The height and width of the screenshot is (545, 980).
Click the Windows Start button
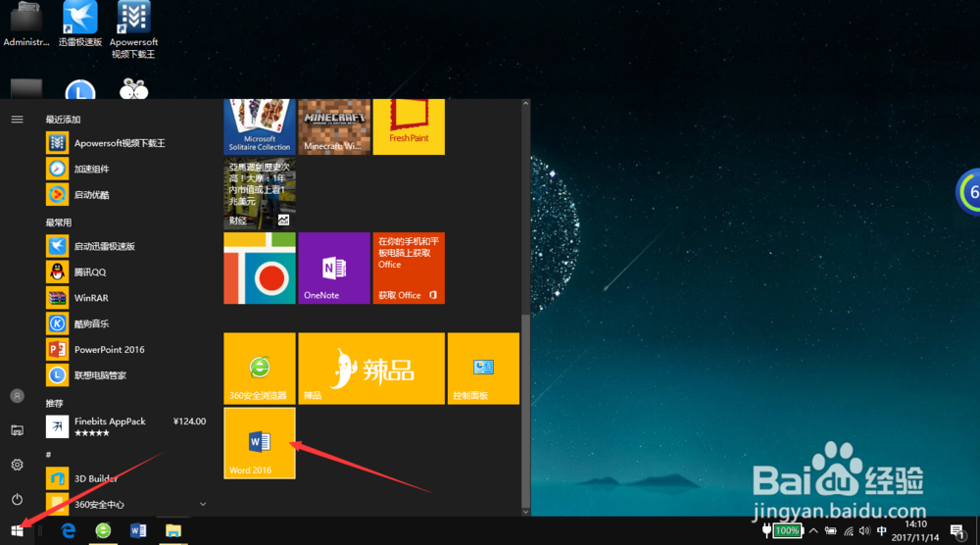pyautogui.click(x=17, y=530)
